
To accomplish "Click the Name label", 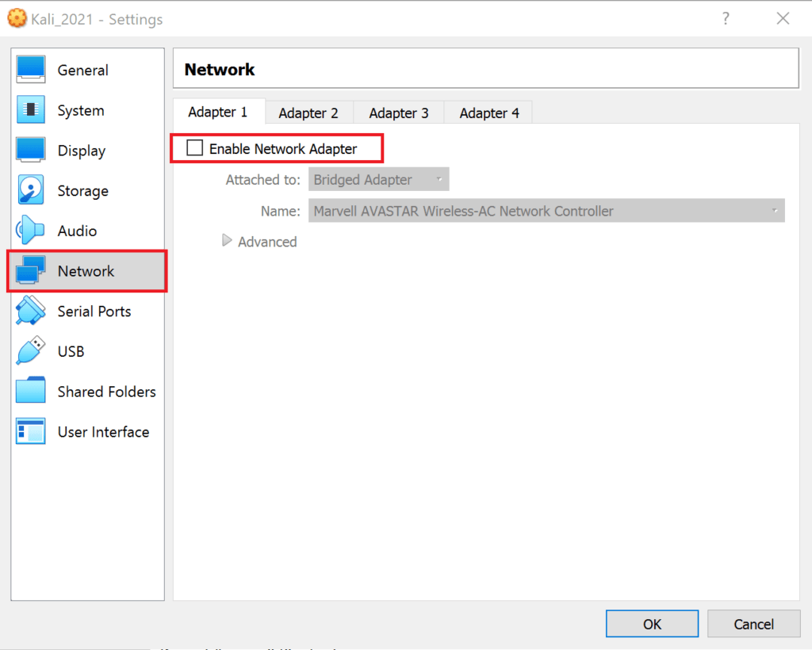I will 280,211.
